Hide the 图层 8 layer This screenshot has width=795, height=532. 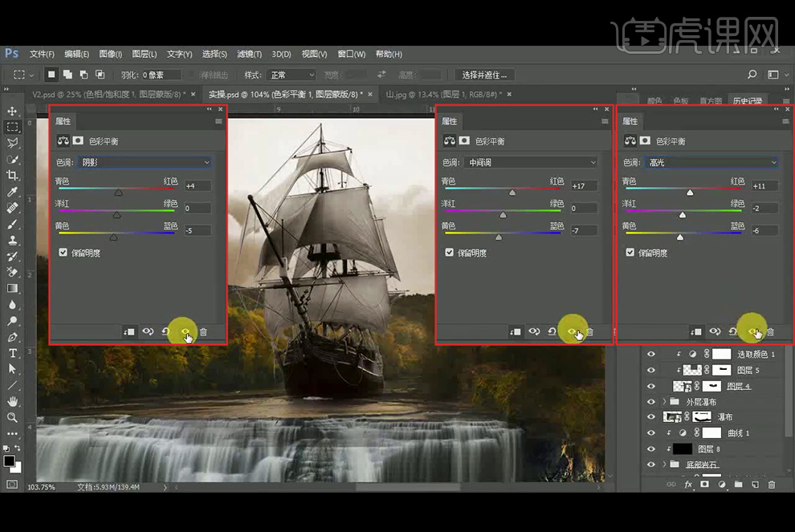click(x=651, y=449)
